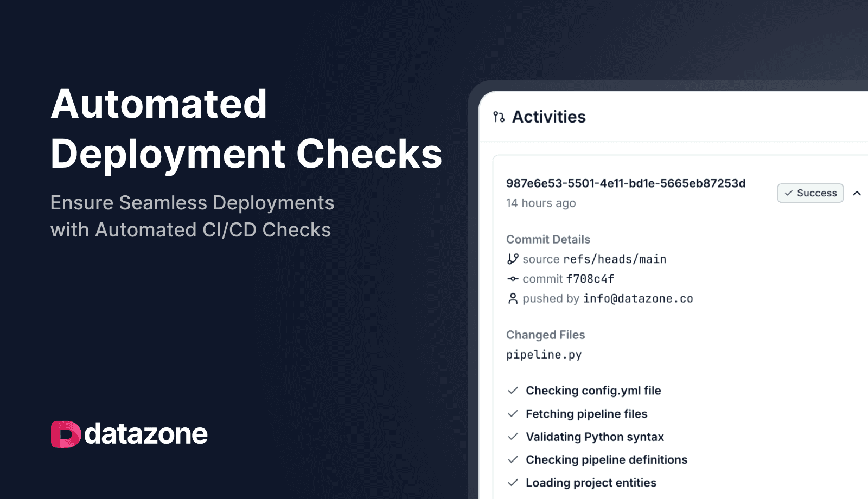Click the source branch icon
This screenshot has height=499, width=868.
[513, 259]
